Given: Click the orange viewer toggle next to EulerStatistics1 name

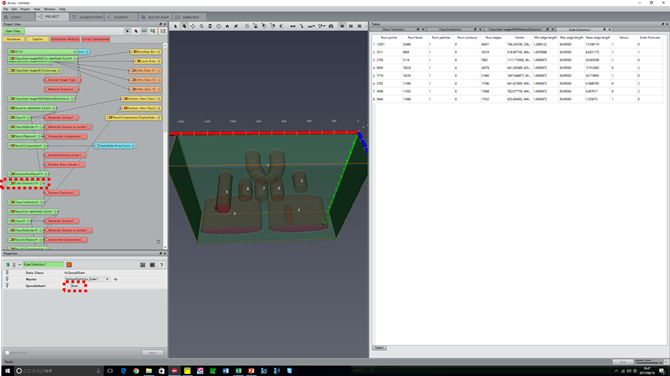Looking at the screenshot, I should [x=69, y=265].
